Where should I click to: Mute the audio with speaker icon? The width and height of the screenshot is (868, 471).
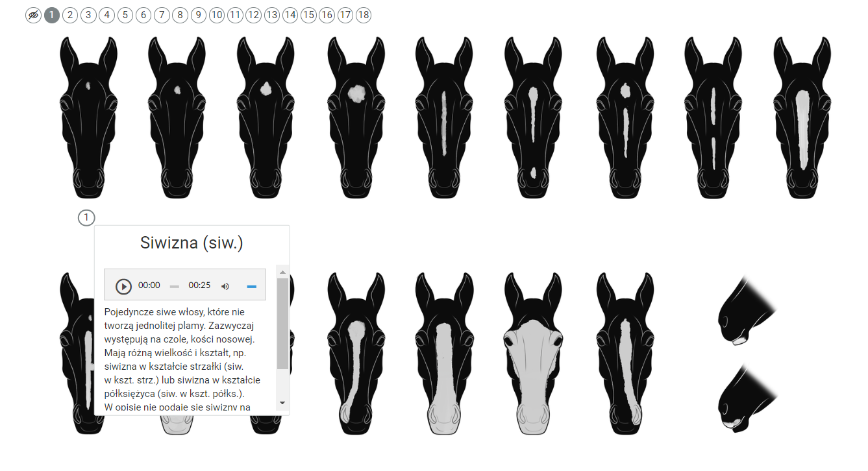point(225,285)
